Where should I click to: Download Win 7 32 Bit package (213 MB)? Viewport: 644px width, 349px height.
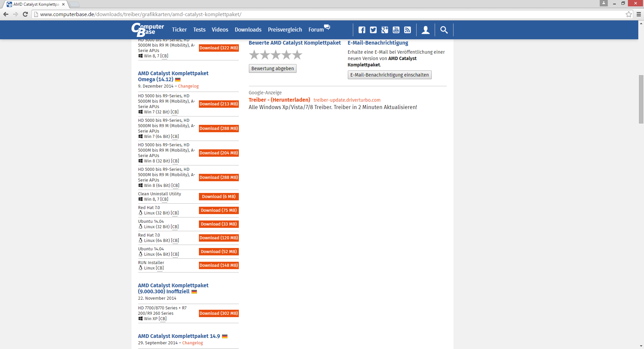click(x=219, y=104)
